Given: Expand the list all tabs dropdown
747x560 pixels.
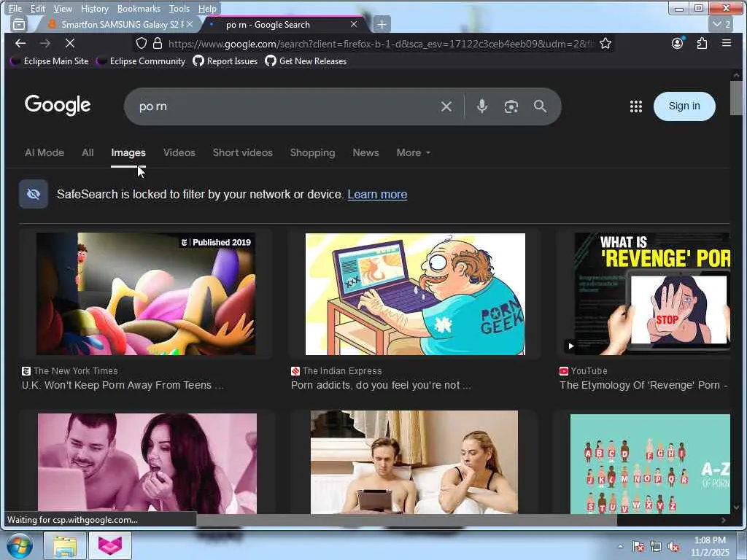Looking at the screenshot, I should pyautogui.click(x=721, y=24).
